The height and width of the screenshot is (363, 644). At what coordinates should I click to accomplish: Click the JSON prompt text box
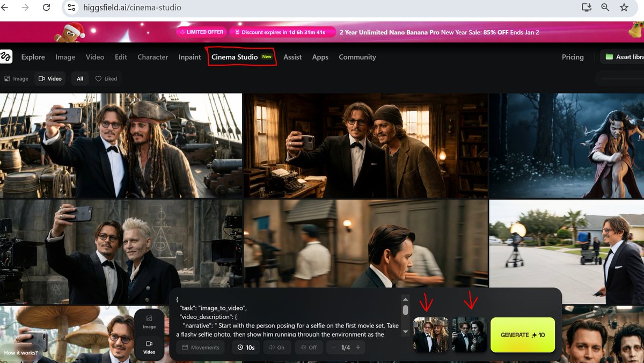tap(287, 317)
